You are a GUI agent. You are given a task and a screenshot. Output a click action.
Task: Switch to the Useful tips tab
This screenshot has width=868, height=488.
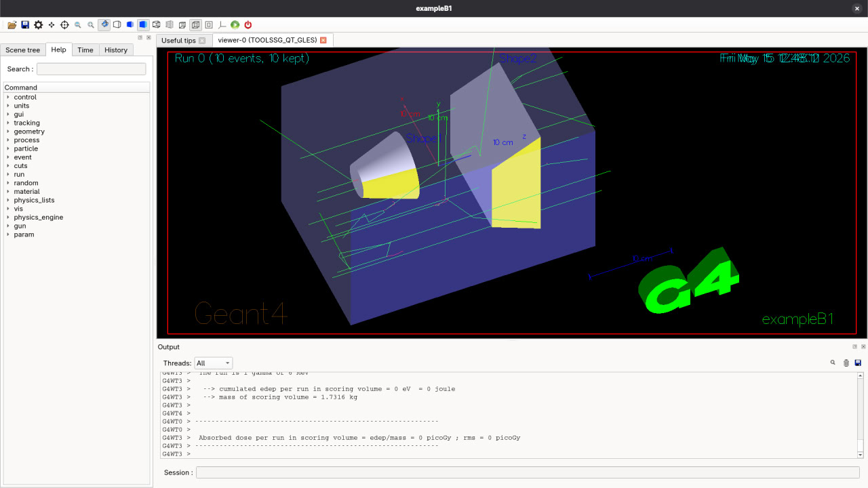pyautogui.click(x=178, y=41)
